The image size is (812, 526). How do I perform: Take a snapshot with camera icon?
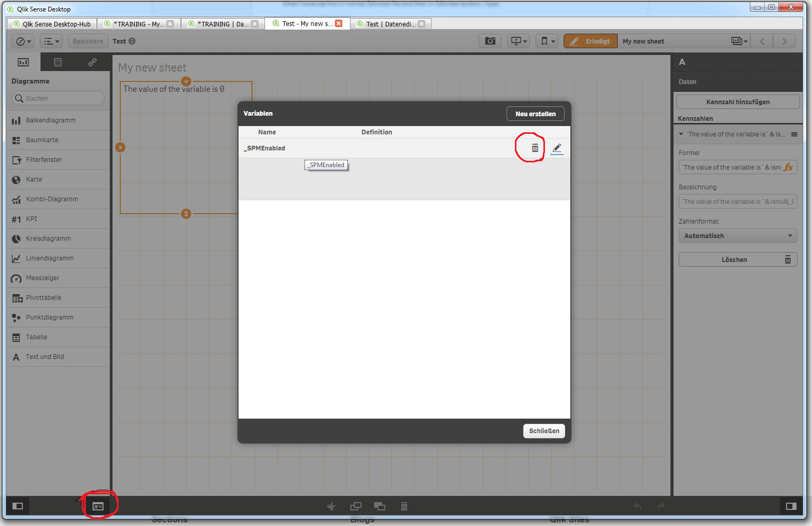(x=490, y=41)
